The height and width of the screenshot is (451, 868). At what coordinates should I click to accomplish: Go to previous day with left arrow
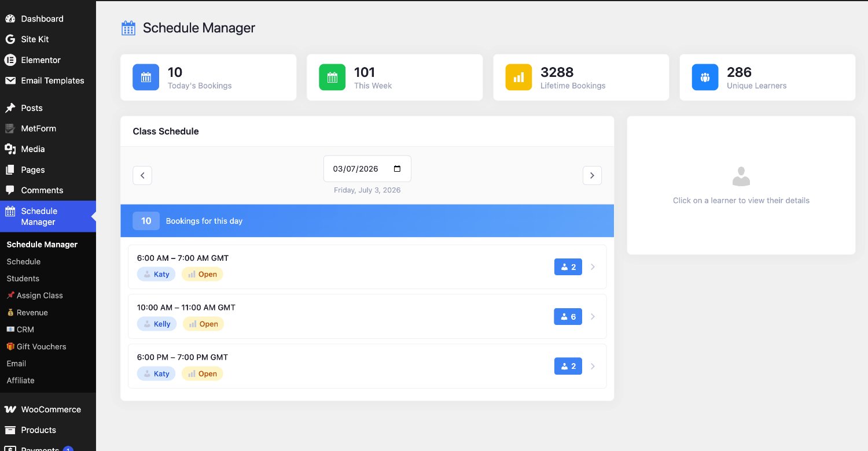(142, 175)
